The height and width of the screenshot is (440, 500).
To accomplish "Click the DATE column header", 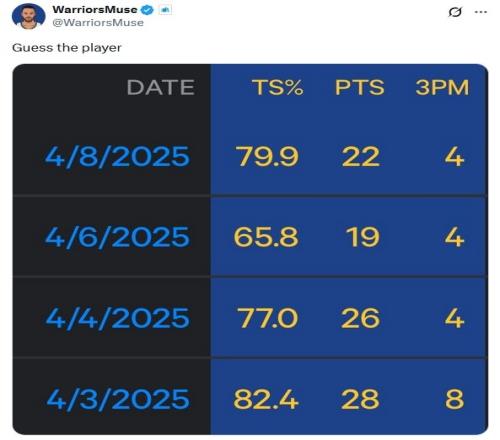I will [161, 87].
